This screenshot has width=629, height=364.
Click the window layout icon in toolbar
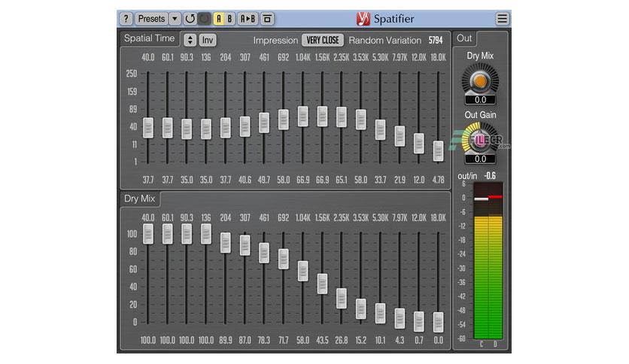click(x=267, y=19)
